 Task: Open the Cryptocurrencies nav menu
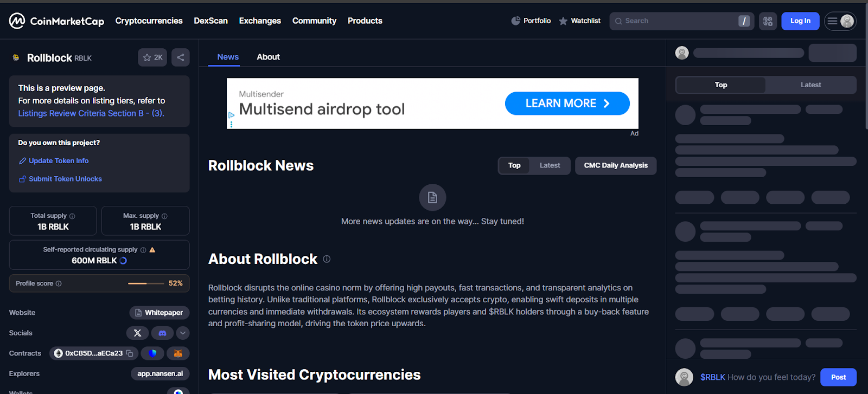(149, 21)
